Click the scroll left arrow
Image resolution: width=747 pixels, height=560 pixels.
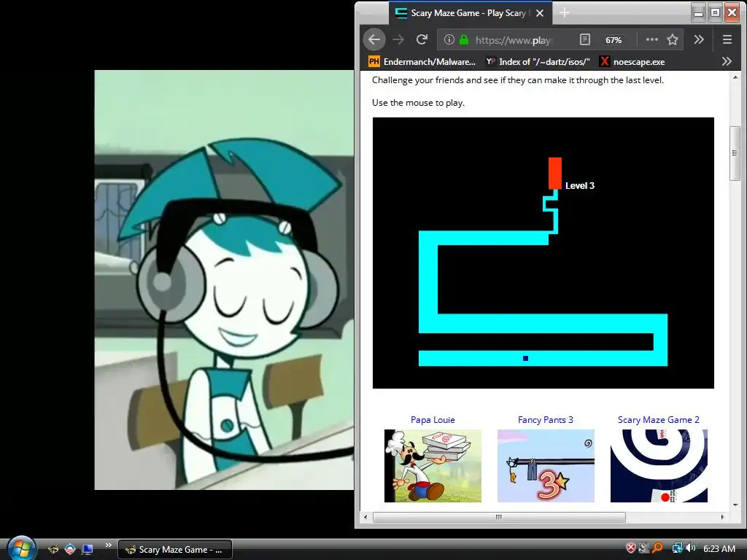tap(365, 517)
